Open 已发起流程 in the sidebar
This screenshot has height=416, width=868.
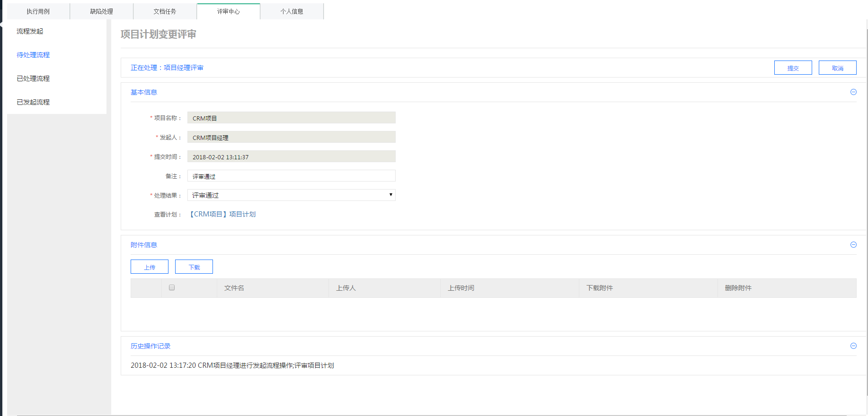pyautogui.click(x=33, y=102)
